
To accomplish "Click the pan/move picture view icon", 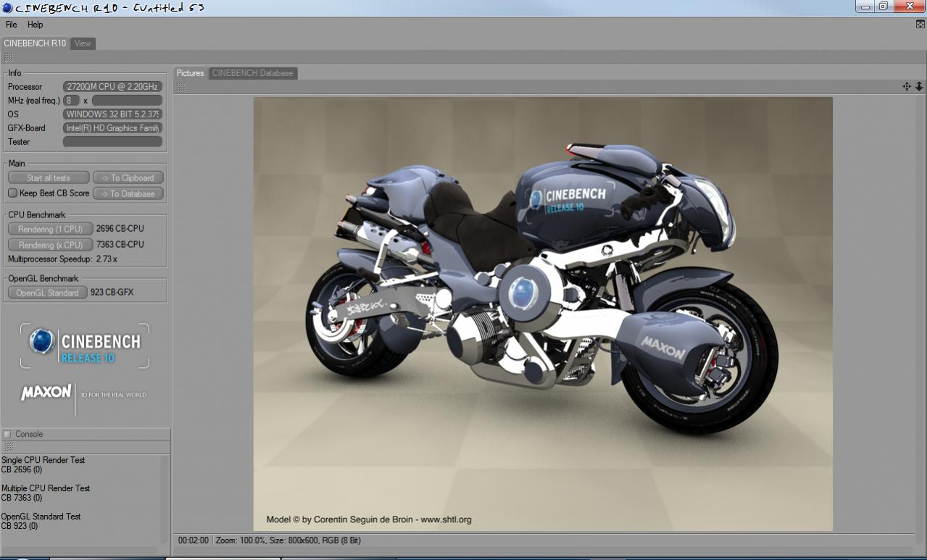I will [907, 86].
